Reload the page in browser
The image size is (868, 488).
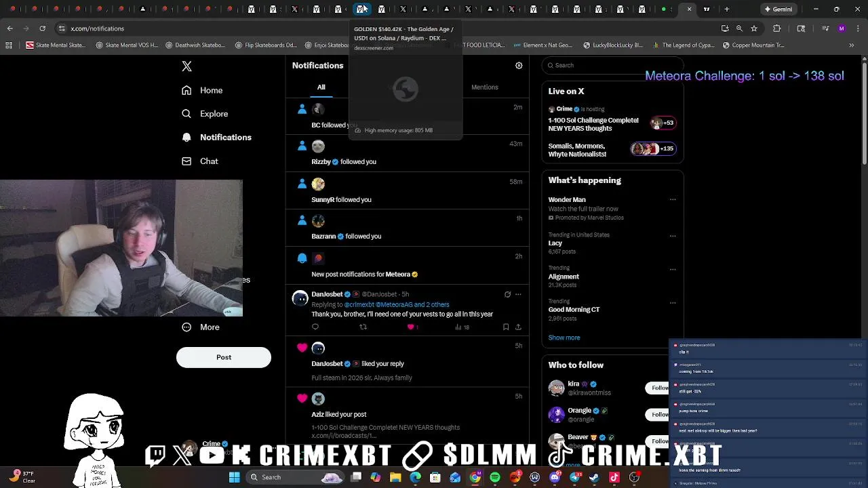coord(42,28)
